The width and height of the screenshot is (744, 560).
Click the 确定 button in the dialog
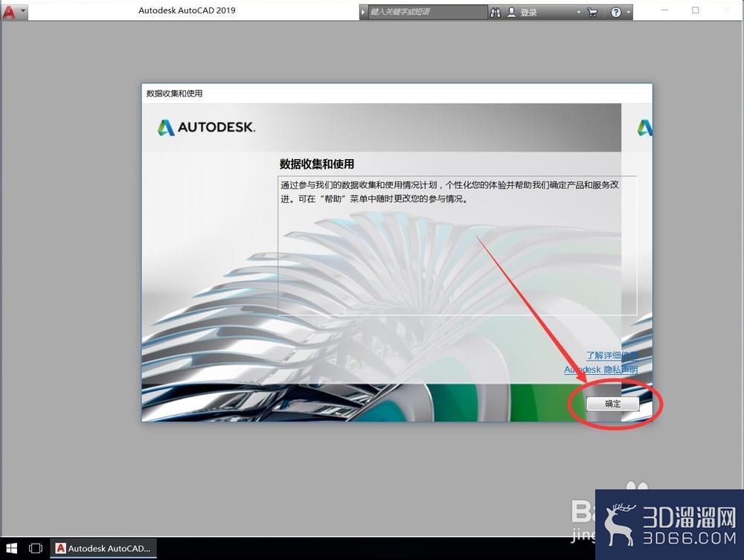(x=612, y=404)
